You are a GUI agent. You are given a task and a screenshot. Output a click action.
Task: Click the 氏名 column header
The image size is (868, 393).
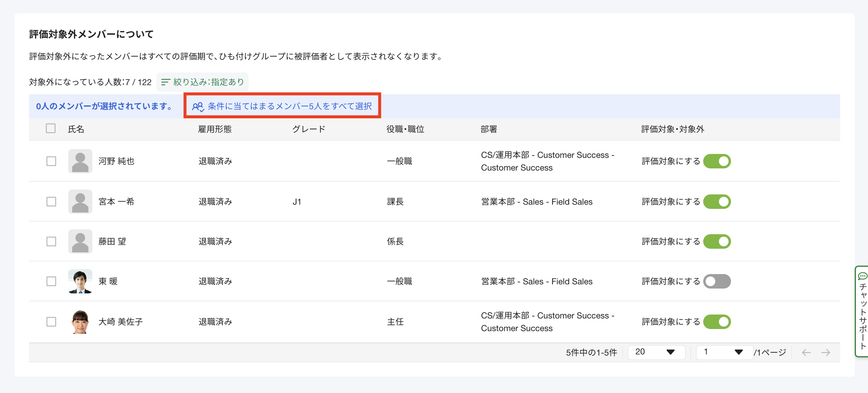(76, 129)
